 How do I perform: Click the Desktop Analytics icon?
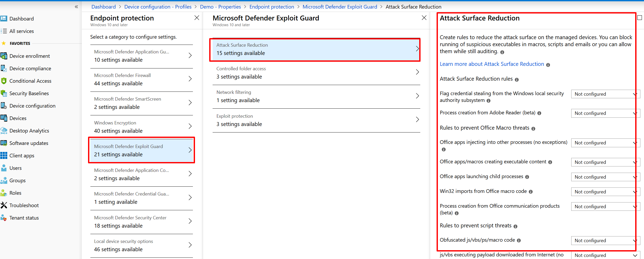(4, 131)
